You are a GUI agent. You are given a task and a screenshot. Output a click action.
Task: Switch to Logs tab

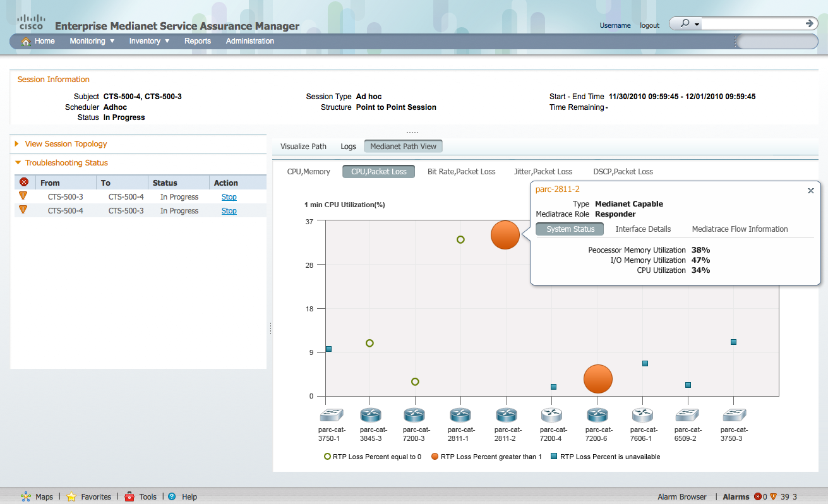pyautogui.click(x=349, y=147)
